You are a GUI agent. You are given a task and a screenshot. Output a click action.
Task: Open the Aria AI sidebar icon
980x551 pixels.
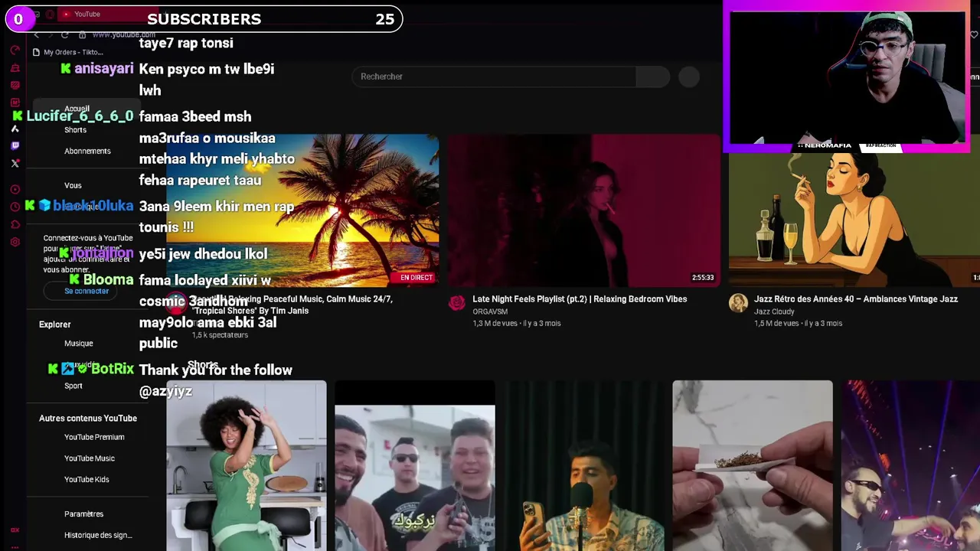tap(15, 129)
